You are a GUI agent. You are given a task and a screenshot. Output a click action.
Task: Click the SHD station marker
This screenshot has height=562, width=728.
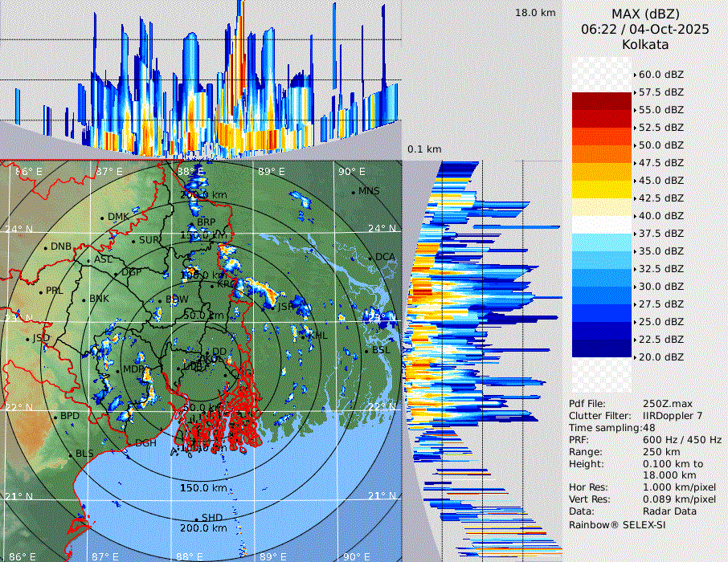[196, 519]
